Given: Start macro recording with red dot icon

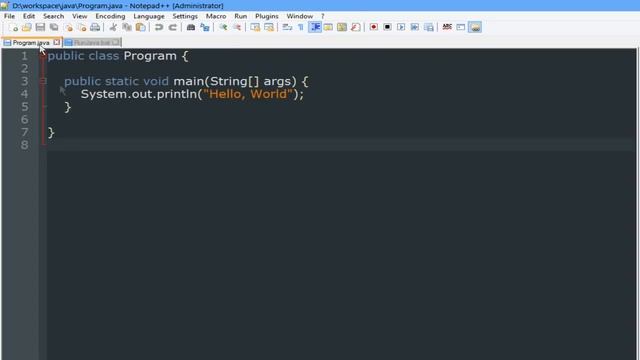Looking at the screenshot, I should tap(373, 27).
